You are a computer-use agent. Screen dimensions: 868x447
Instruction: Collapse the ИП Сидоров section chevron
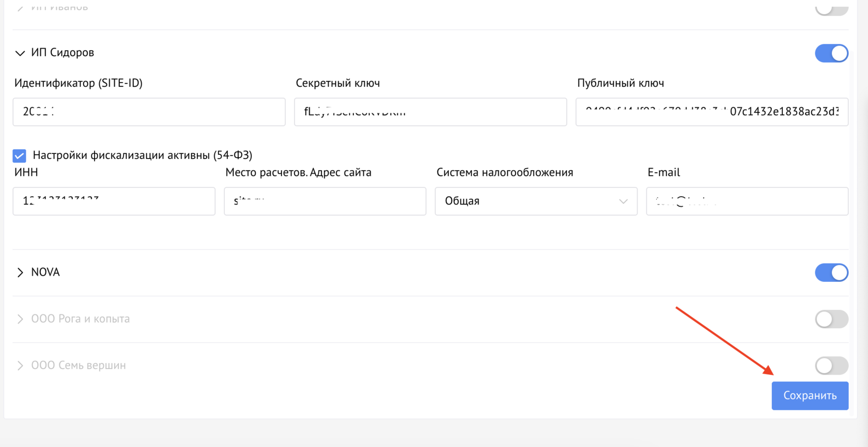coord(20,53)
